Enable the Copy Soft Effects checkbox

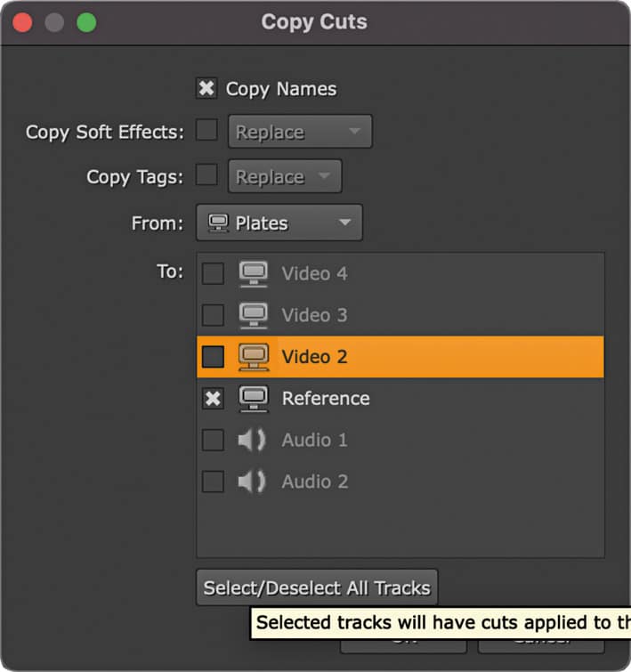206,130
